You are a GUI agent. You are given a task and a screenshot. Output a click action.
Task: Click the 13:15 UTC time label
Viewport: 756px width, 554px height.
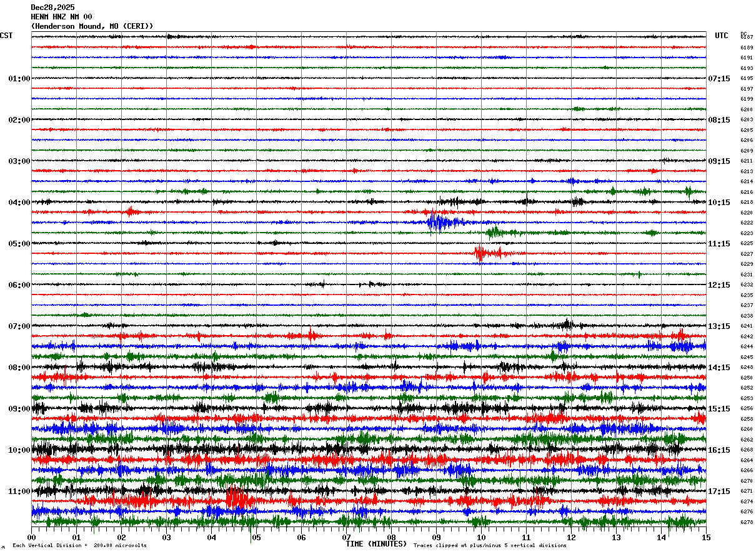tap(719, 326)
